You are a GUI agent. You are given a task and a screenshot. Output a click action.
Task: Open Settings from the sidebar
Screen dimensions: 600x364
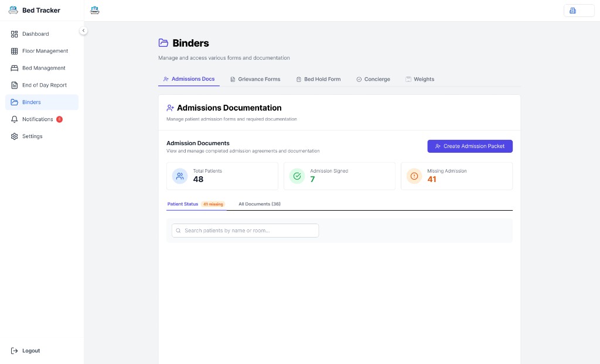click(42, 136)
